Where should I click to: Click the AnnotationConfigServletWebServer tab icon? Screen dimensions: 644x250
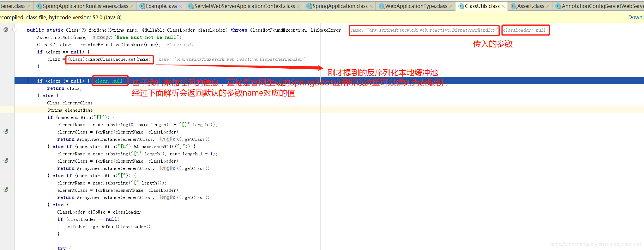tap(558, 6)
